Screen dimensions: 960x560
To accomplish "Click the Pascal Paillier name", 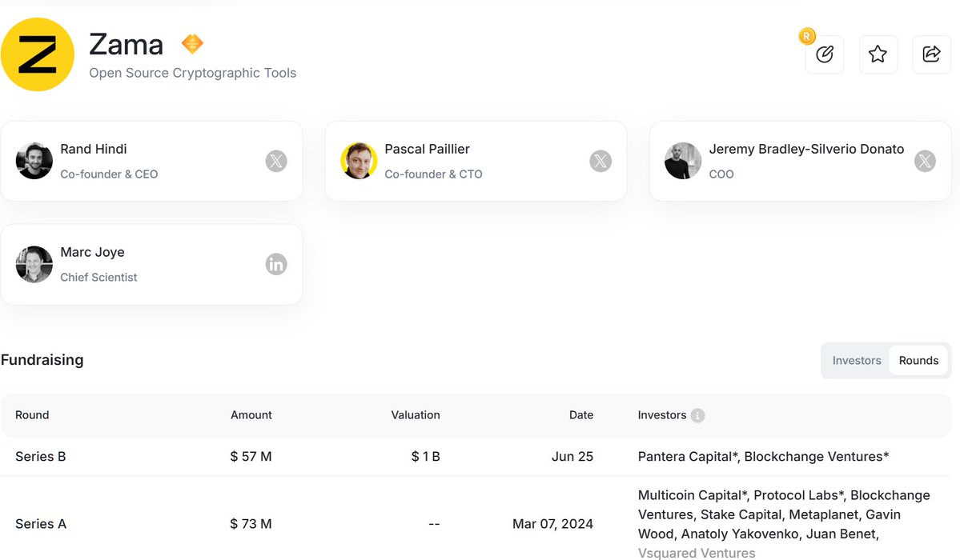I will coord(428,150).
